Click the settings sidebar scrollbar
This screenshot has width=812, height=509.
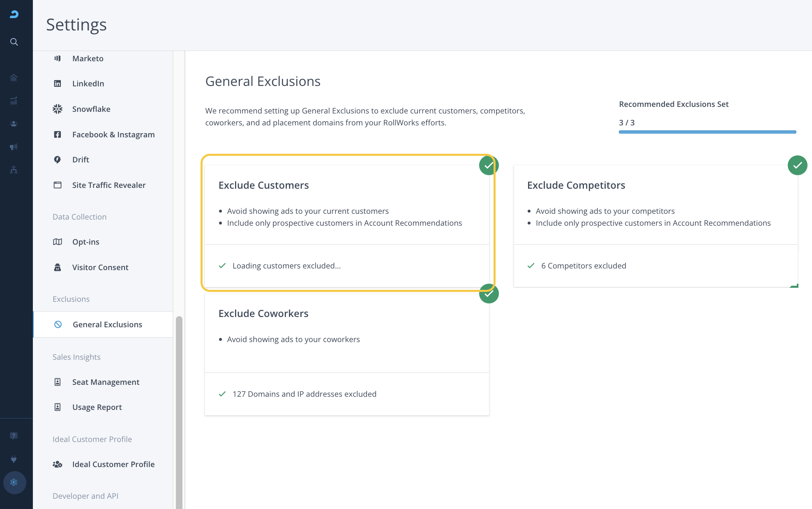179,411
